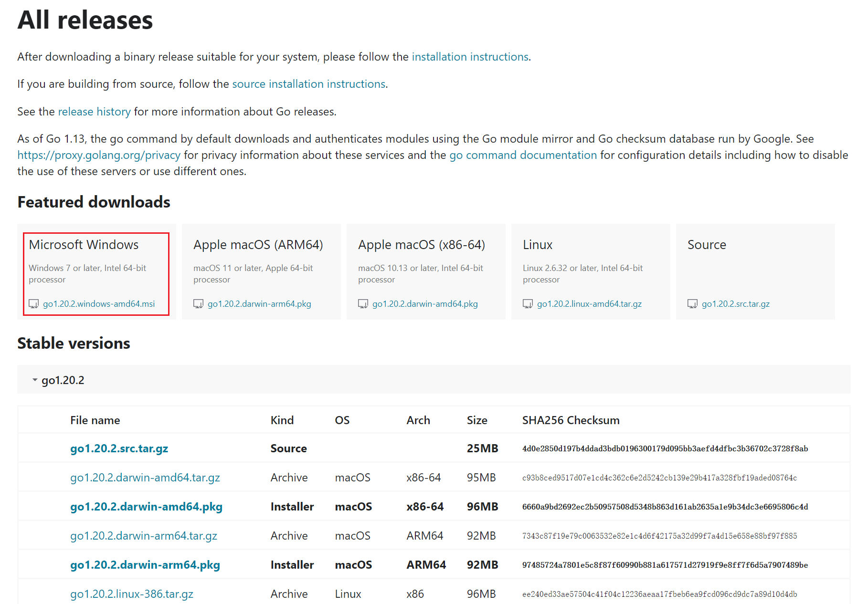Click the SHA256 Checksum column header

point(571,420)
